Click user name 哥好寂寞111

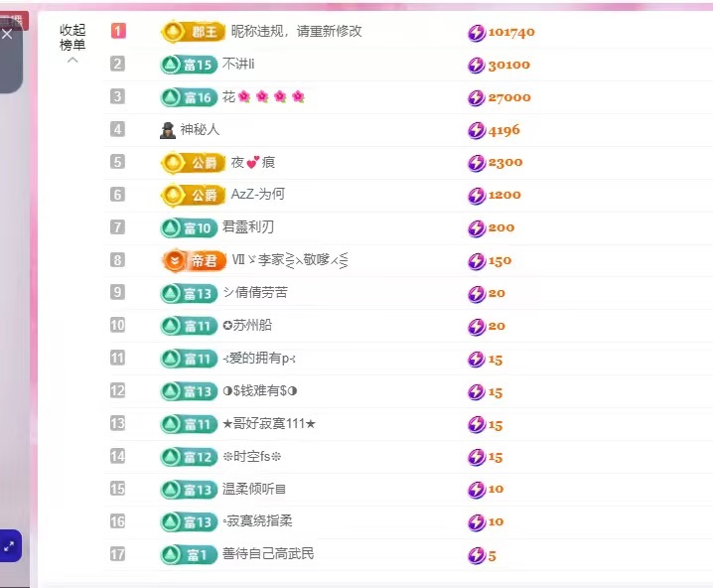pos(269,423)
